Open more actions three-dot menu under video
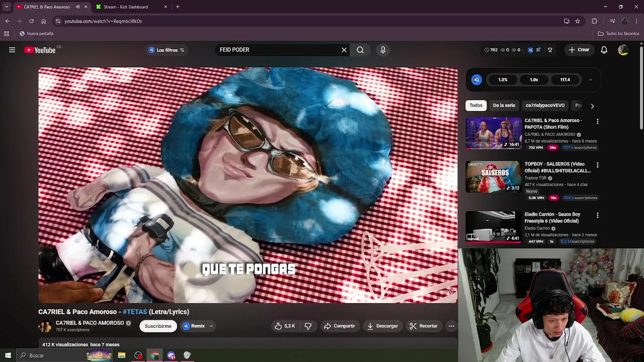The image size is (644, 362). [x=451, y=326]
